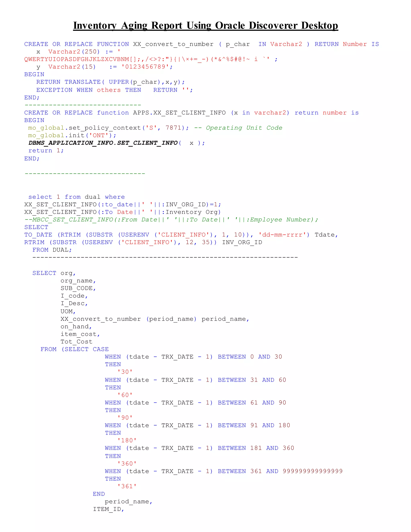Click the WHEN line 'BETWEEN 91 AND 180'
The width and height of the screenshot is (411, 532).
(x=197, y=425)
